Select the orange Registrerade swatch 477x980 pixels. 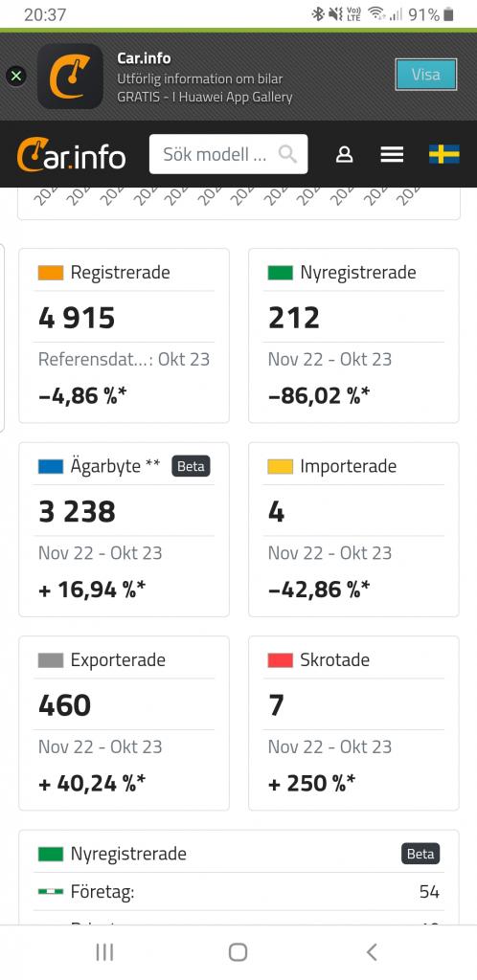(x=51, y=273)
